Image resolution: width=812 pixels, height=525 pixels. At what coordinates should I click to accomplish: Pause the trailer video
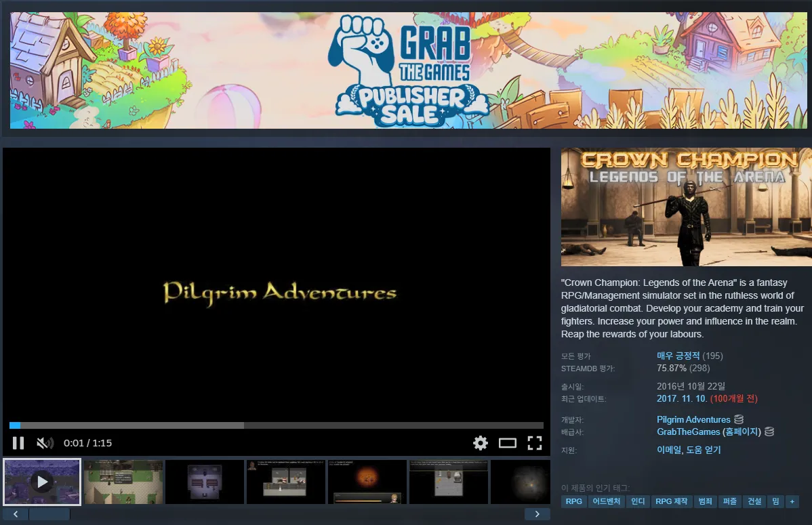18,443
